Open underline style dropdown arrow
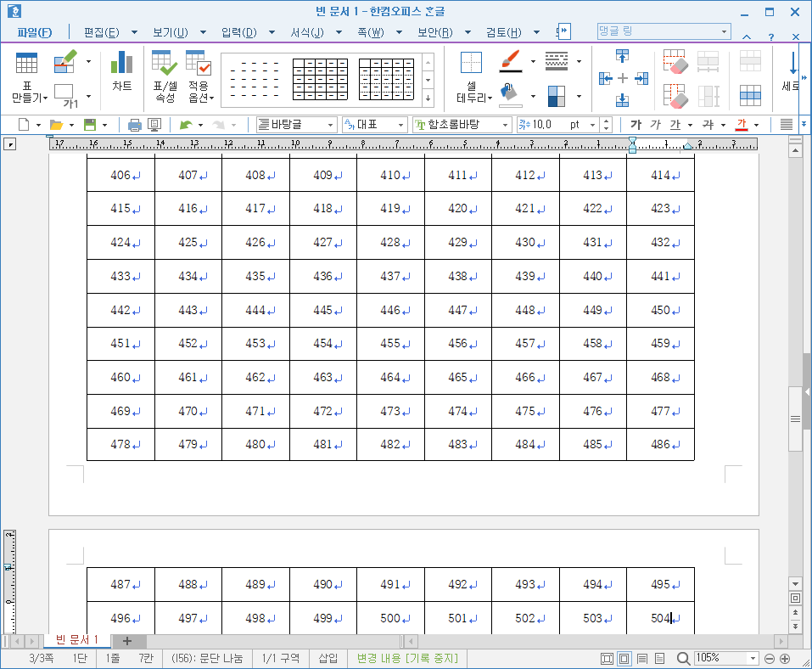This screenshot has height=669, width=812. coord(690,125)
